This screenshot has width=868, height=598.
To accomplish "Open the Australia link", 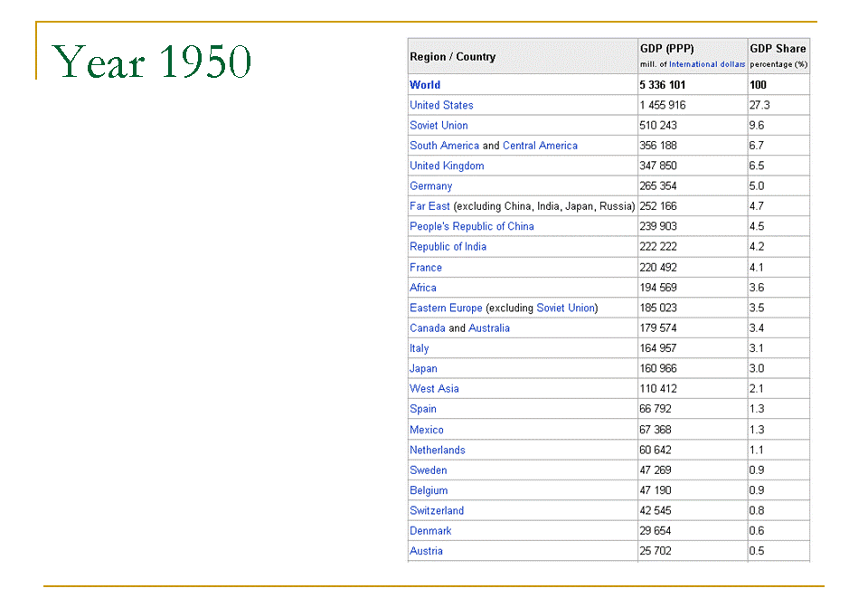I will coord(489,328).
